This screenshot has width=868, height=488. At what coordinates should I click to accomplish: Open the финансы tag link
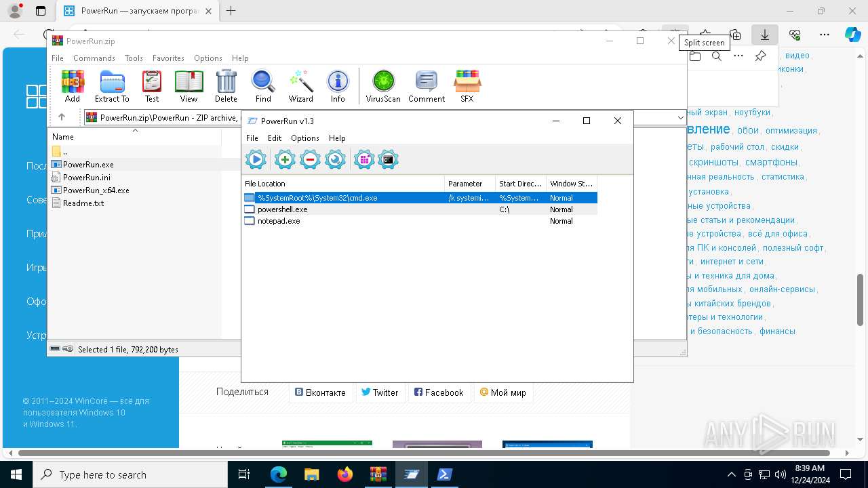[777, 331]
